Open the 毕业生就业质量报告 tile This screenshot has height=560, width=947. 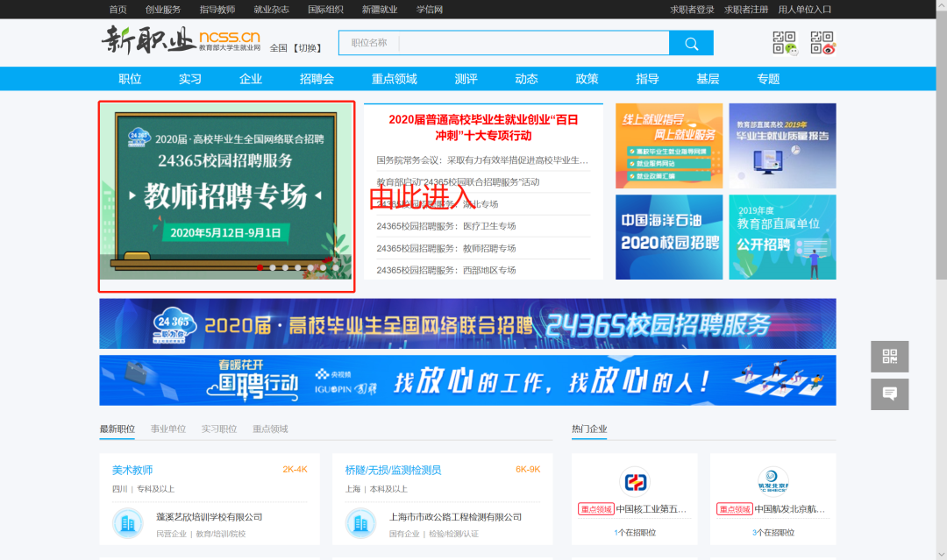(x=783, y=145)
